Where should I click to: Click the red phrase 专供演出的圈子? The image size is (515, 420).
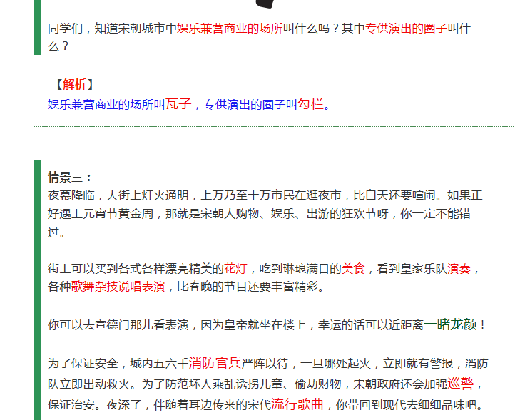(407, 29)
